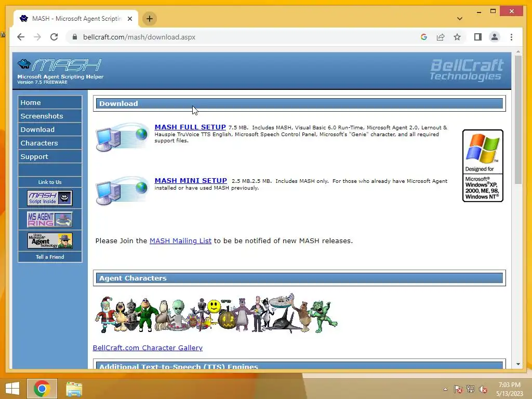532x399 pixels.
Task: Open a new tab with plus button
Action: pyautogui.click(x=150, y=19)
